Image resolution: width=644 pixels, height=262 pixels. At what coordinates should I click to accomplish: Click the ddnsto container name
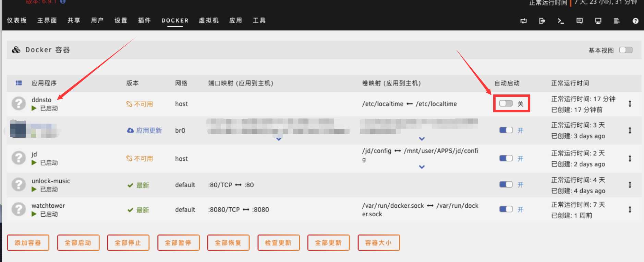[41, 100]
